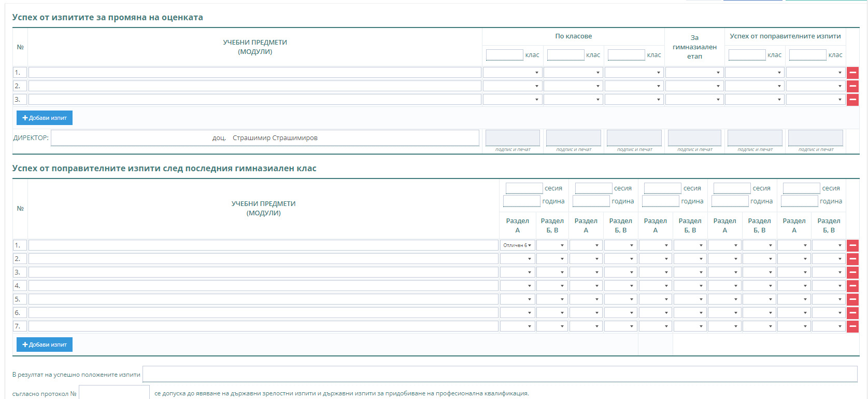
Task: Click the 'съгласно протокол №' field
Action: point(114,393)
